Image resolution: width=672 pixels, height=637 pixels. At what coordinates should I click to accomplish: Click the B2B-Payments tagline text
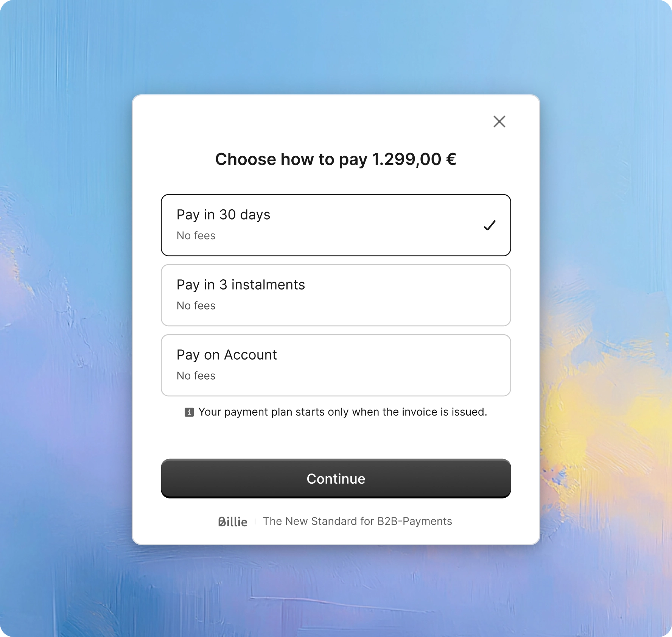click(x=358, y=521)
